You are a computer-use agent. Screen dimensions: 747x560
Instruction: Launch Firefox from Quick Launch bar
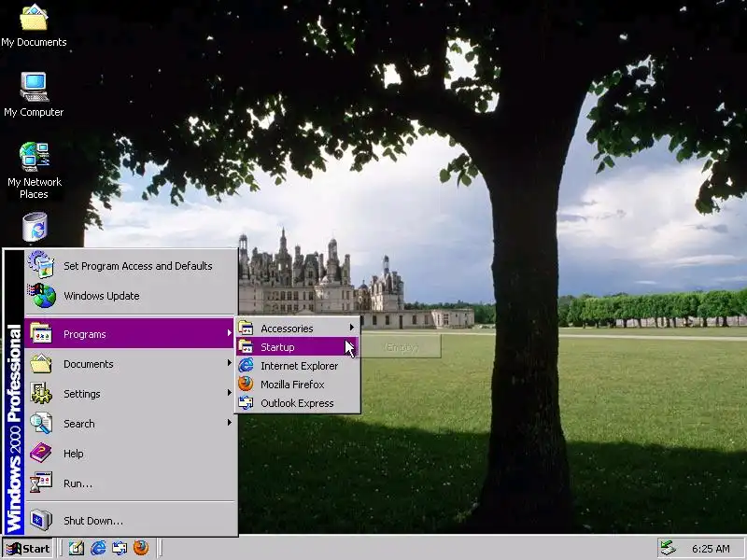141,548
